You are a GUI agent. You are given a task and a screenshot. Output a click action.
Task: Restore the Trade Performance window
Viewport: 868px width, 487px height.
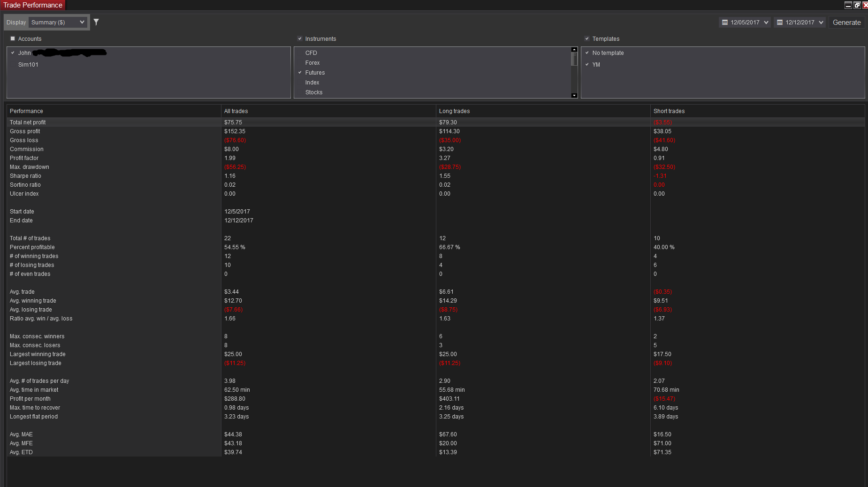857,5
